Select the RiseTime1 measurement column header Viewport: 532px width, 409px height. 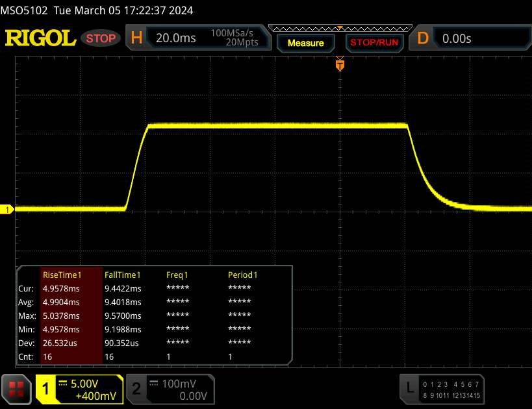pyautogui.click(x=62, y=275)
